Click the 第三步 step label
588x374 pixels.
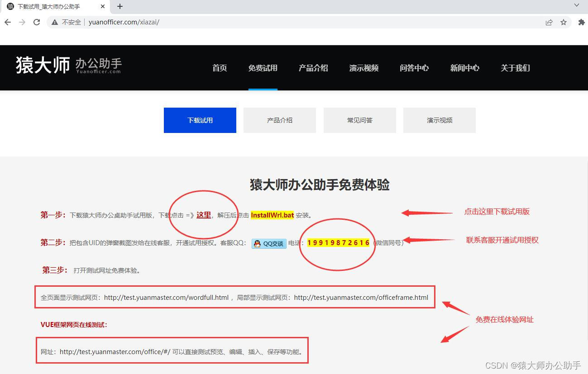(x=55, y=270)
